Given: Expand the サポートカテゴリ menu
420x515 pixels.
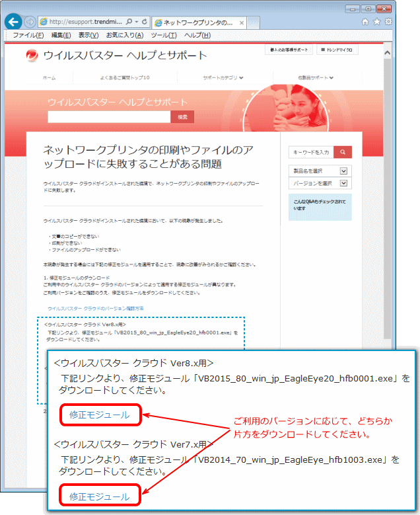Looking at the screenshot, I should [x=223, y=78].
